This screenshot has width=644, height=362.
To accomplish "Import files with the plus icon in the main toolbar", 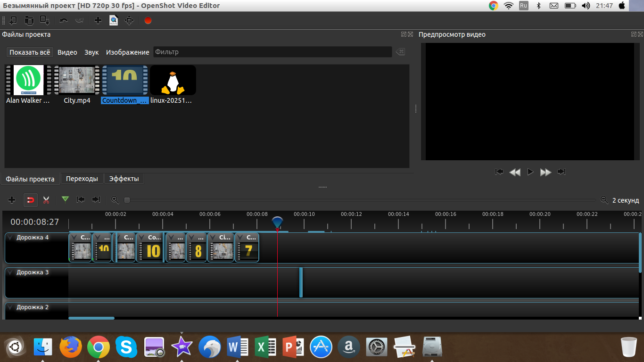I will click(98, 20).
